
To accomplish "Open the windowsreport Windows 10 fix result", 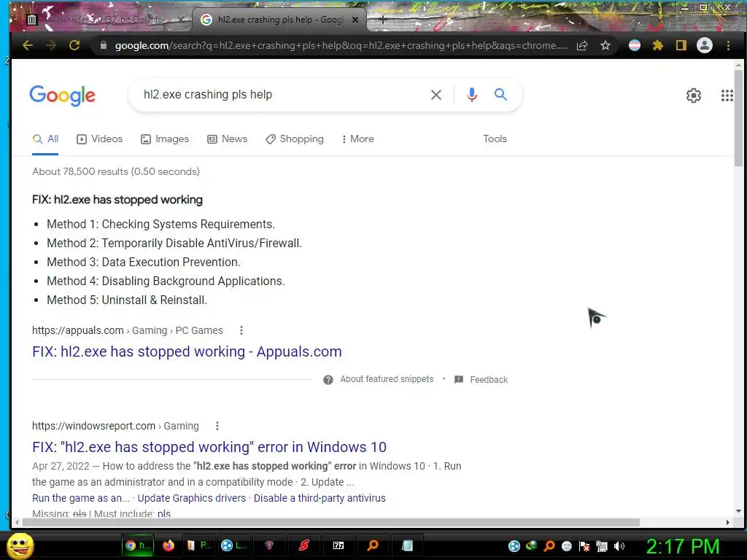I will pyautogui.click(x=209, y=447).
